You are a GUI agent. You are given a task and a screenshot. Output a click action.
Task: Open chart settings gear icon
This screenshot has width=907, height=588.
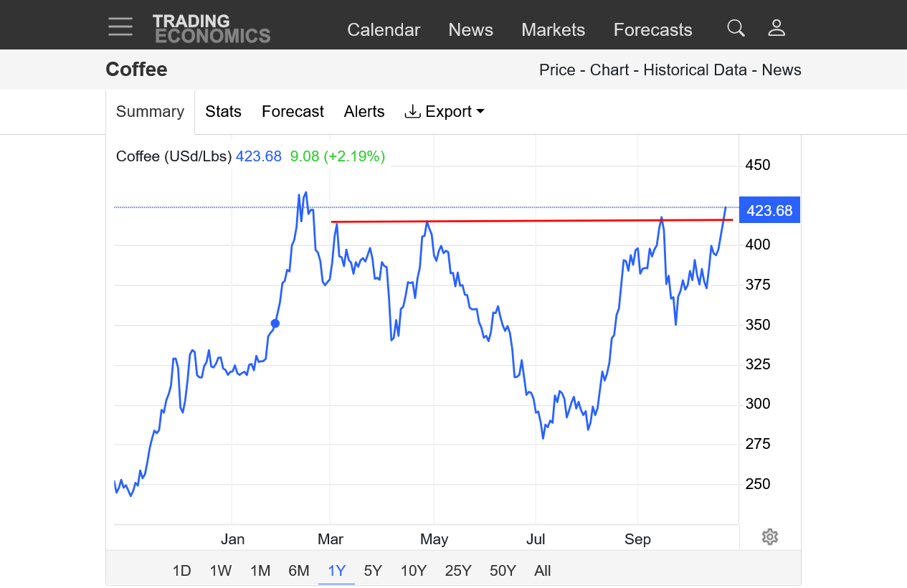[770, 537]
